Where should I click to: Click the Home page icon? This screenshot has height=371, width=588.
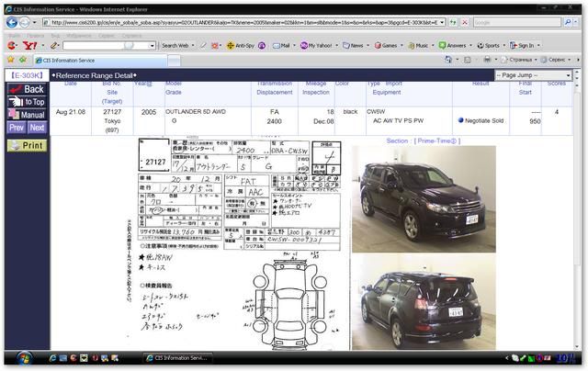[447, 60]
